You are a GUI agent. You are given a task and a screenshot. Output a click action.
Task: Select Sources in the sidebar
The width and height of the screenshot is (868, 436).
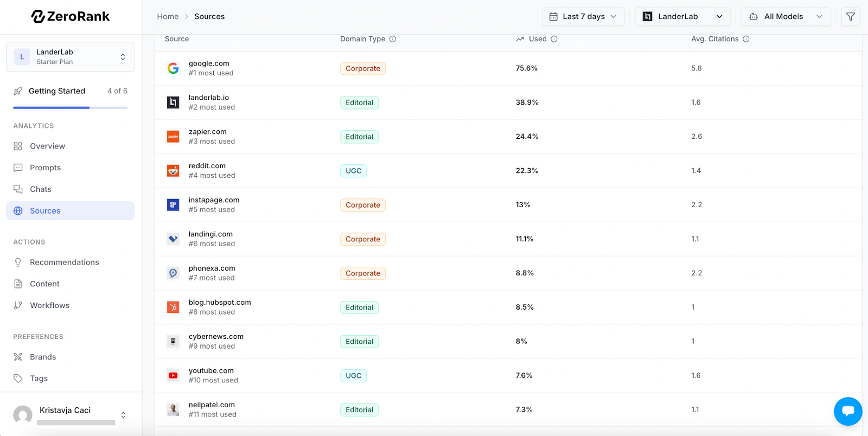coord(71,211)
